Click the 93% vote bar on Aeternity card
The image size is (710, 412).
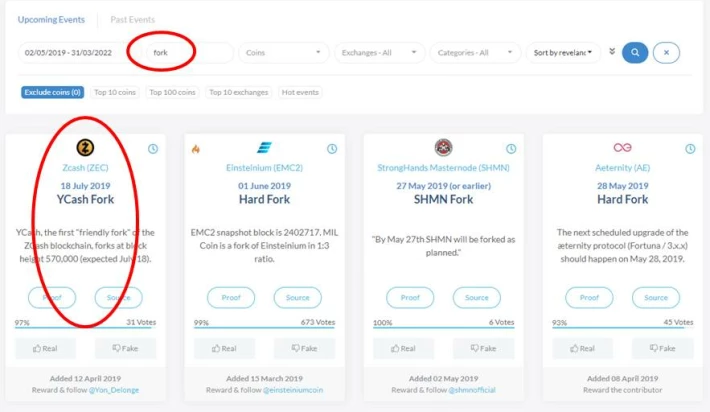click(x=623, y=327)
